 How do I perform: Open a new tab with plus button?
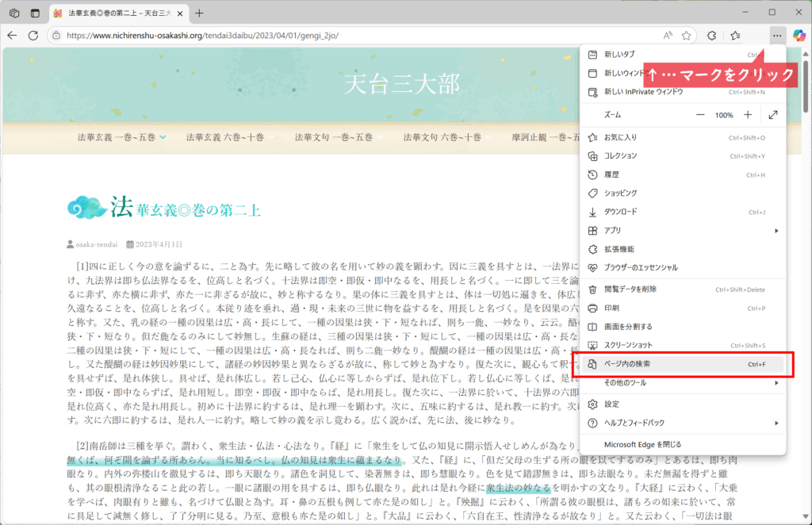coord(199,13)
